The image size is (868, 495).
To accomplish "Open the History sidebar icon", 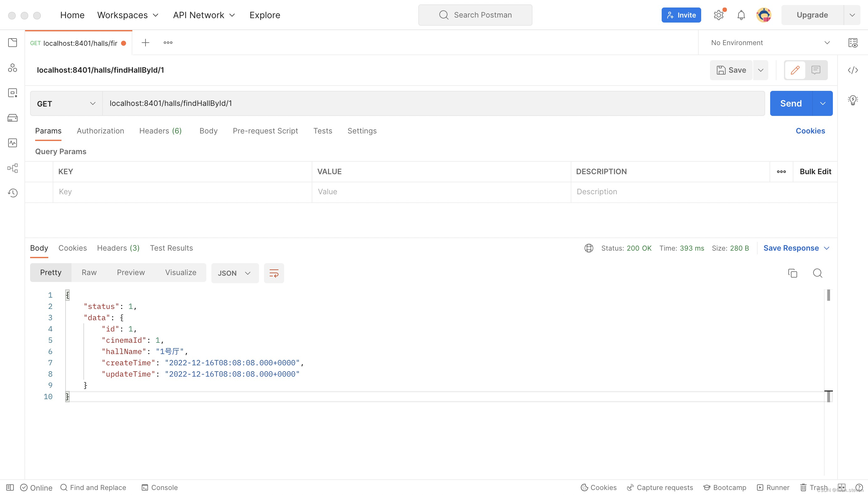I will 13,193.
